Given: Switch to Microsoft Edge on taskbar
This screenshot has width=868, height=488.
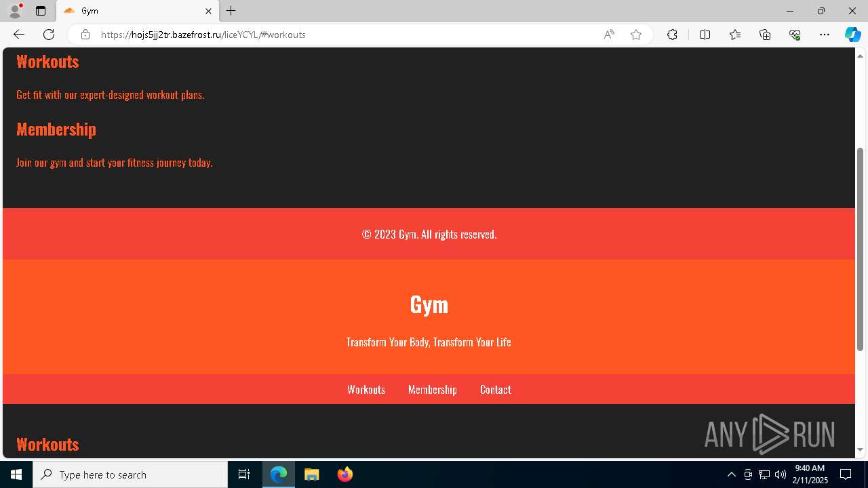Looking at the screenshot, I should [279, 474].
